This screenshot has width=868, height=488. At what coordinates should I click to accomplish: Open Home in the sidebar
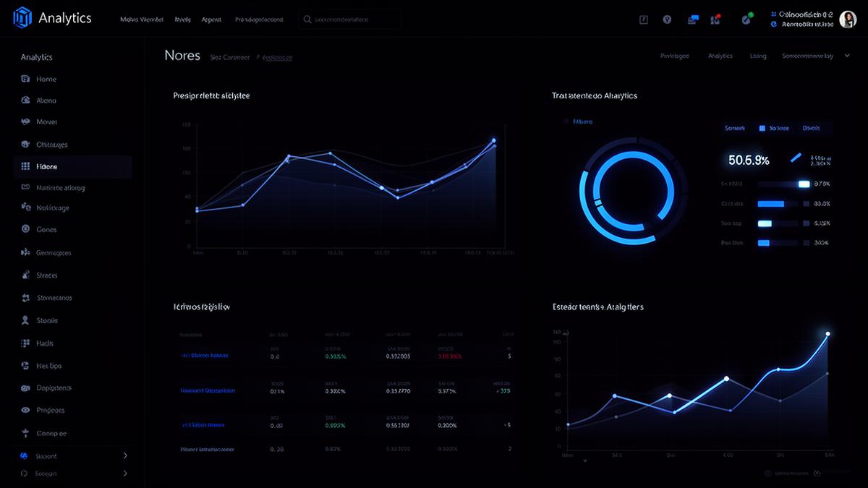click(38, 79)
